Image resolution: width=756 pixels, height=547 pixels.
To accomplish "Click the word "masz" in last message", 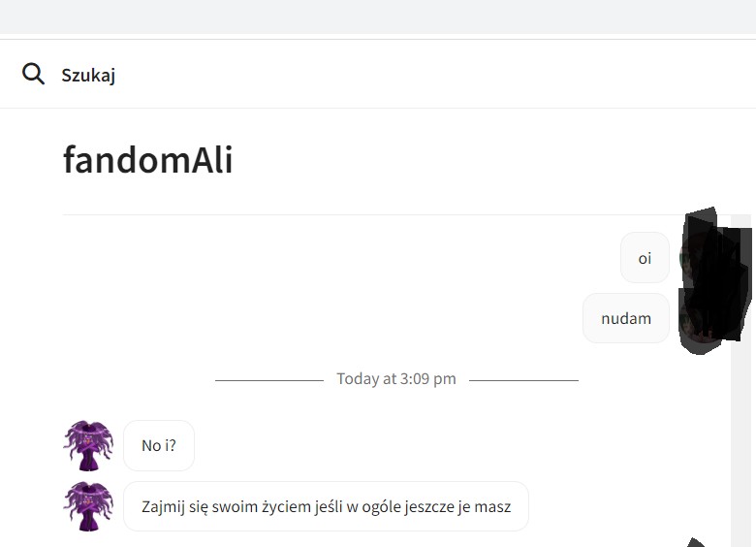I will coord(492,506).
